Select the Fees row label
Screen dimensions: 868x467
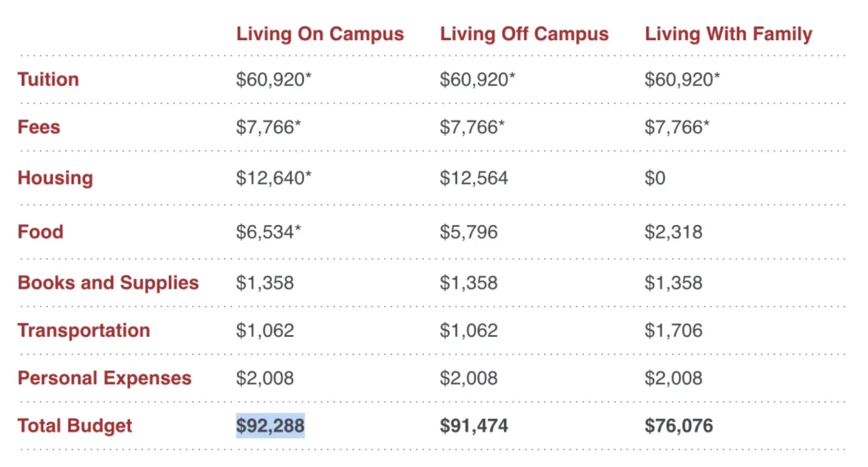point(39,127)
